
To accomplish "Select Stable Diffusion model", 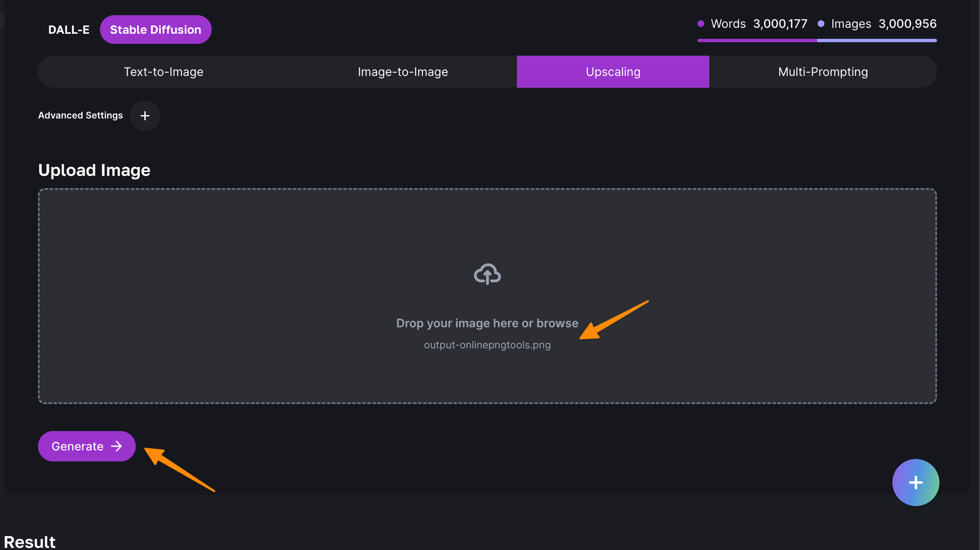I will click(155, 30).
